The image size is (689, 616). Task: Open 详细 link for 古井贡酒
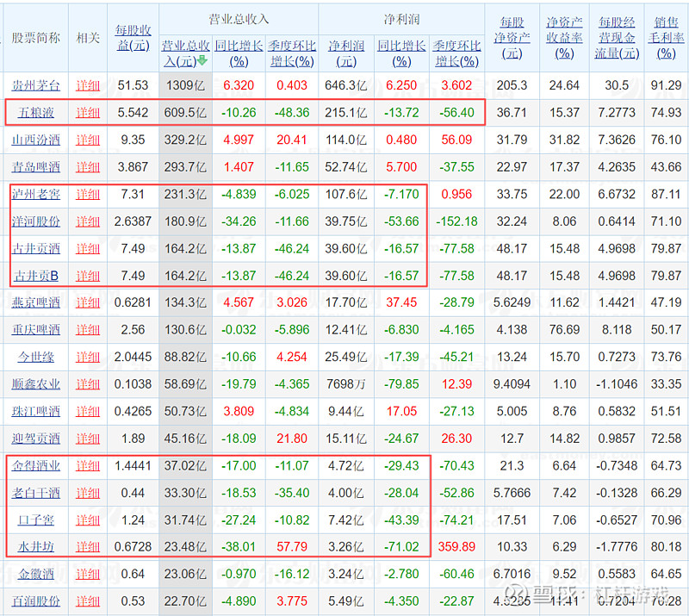tap(88, 248)
